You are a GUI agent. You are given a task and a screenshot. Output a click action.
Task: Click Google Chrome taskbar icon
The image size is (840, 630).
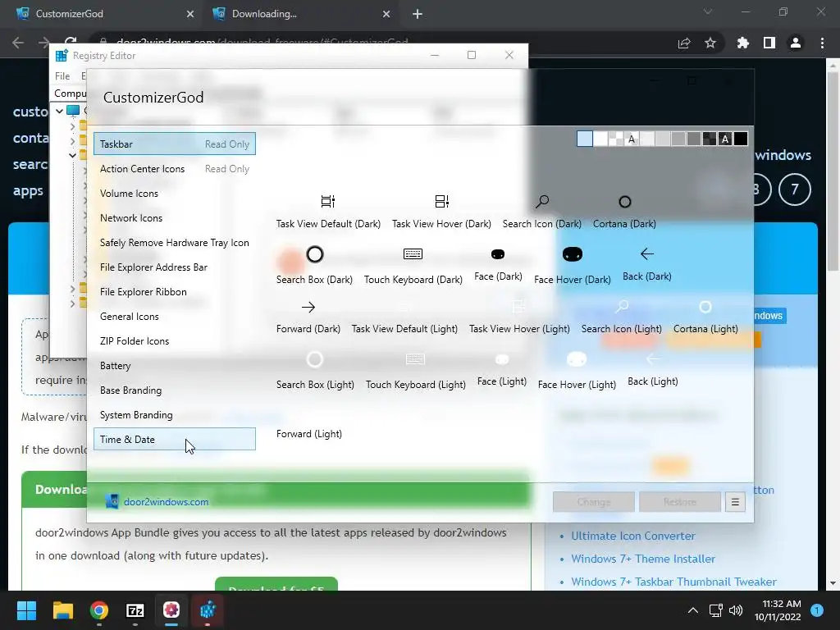tap(99, 610)
